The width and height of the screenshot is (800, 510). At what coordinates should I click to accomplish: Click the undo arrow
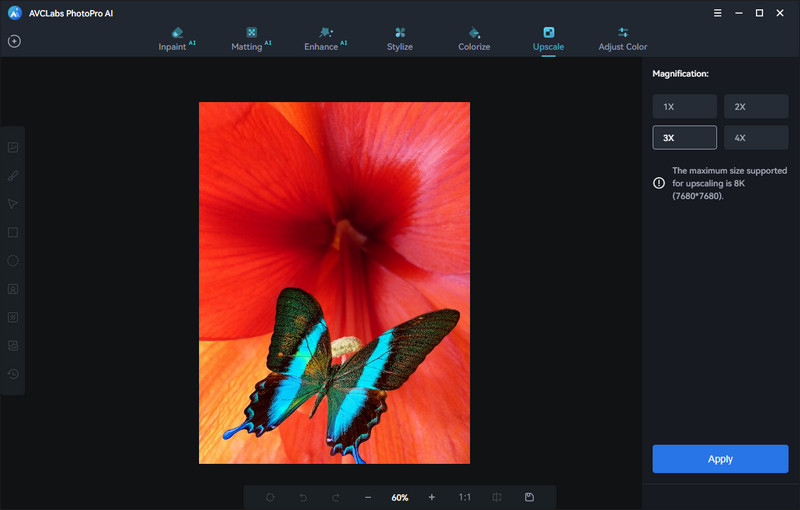click(x=303, y=497)
